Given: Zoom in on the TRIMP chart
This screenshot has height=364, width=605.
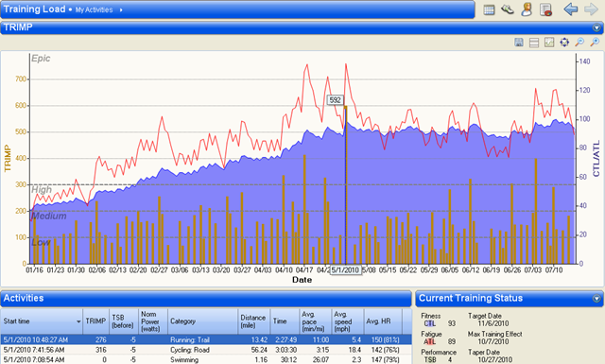Looking at the screenshot, I should click(x=595, y=43).
